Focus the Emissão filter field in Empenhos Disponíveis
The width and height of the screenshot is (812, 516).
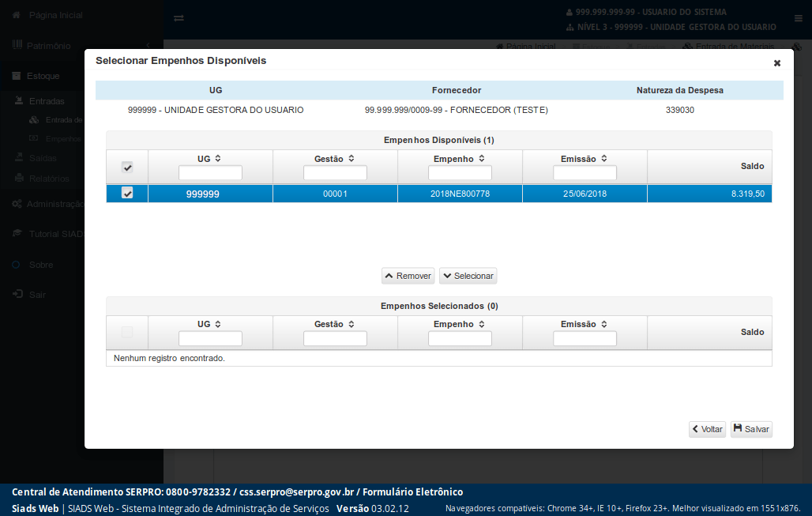[585, 173]
